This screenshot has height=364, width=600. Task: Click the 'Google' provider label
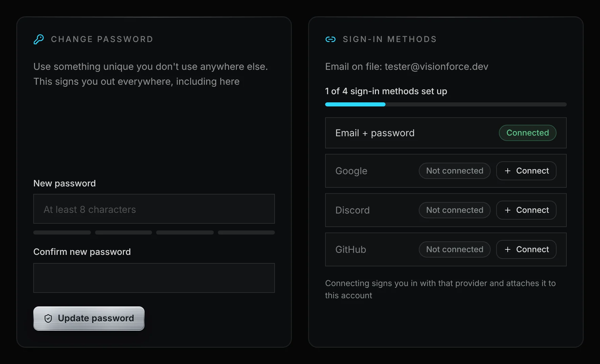pos(351,171)
